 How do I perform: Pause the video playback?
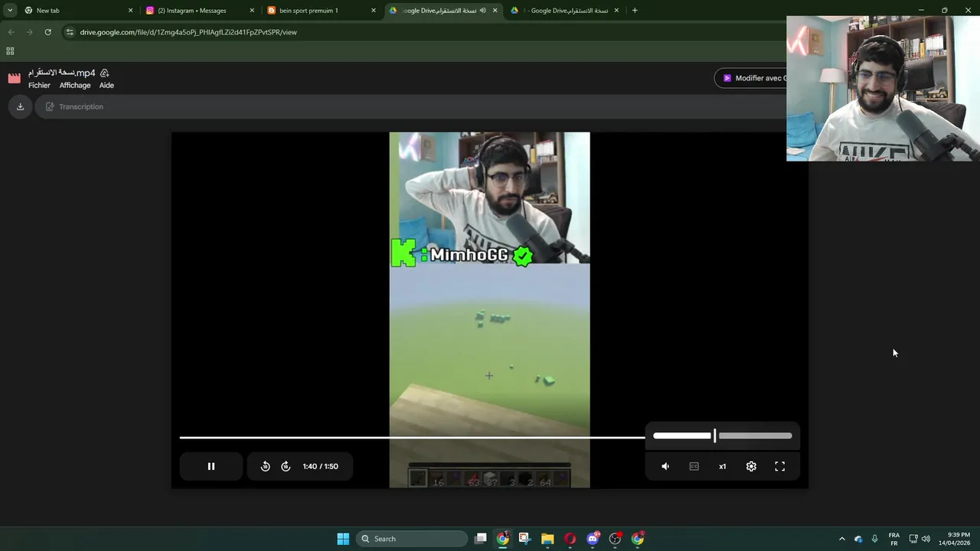(211, 466)
